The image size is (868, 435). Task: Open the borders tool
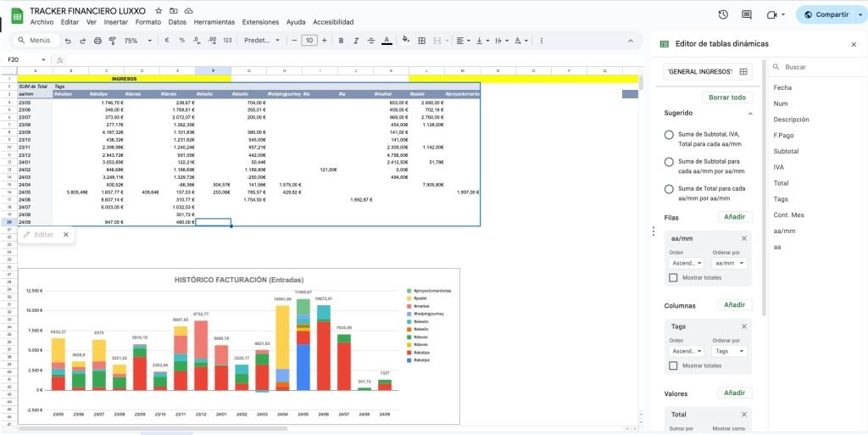422,41
